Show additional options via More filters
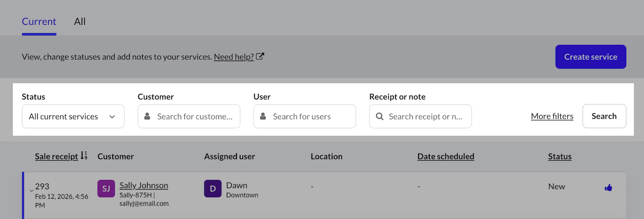 (552, 116)
